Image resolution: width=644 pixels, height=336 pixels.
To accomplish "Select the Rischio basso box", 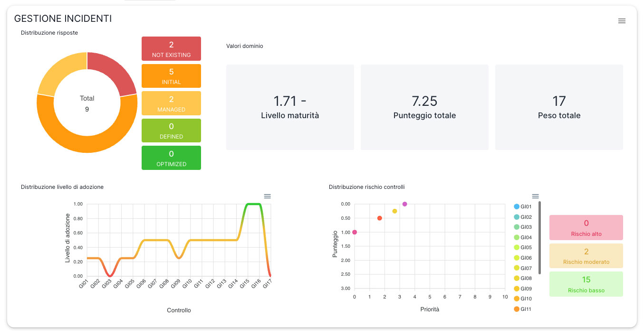I will click(586, 284).
